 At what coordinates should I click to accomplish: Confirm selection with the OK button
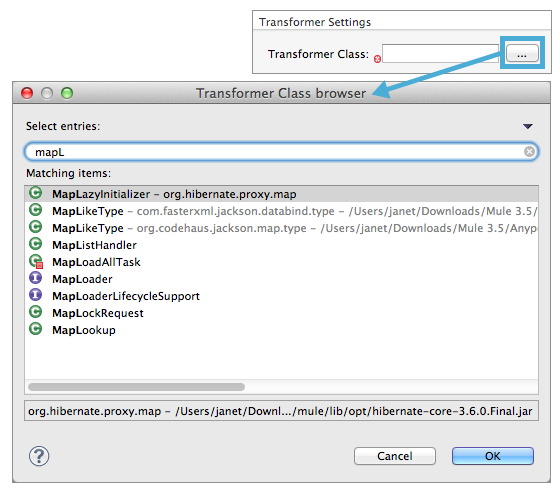coord(493,456)
